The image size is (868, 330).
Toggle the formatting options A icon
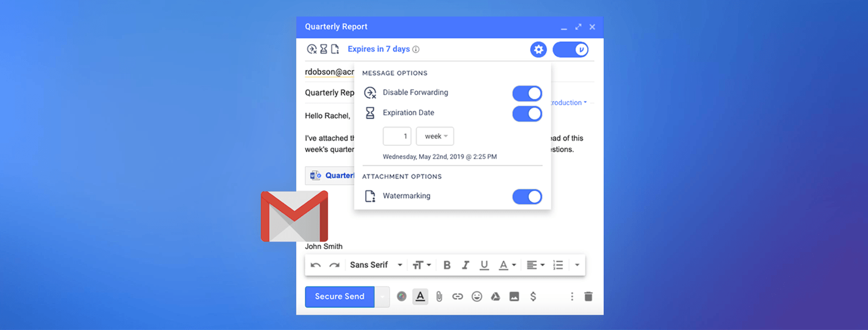(420, 296)
